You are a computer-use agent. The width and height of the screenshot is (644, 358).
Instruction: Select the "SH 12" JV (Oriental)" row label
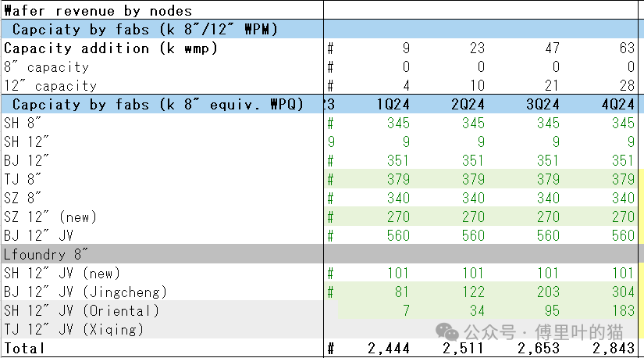point(81,311)
